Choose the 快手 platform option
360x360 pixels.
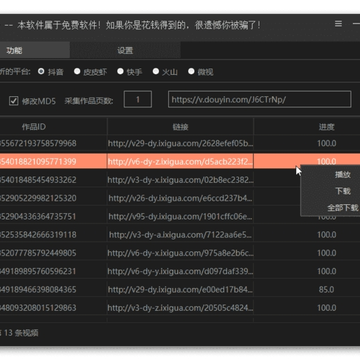[x=120, y=71]
